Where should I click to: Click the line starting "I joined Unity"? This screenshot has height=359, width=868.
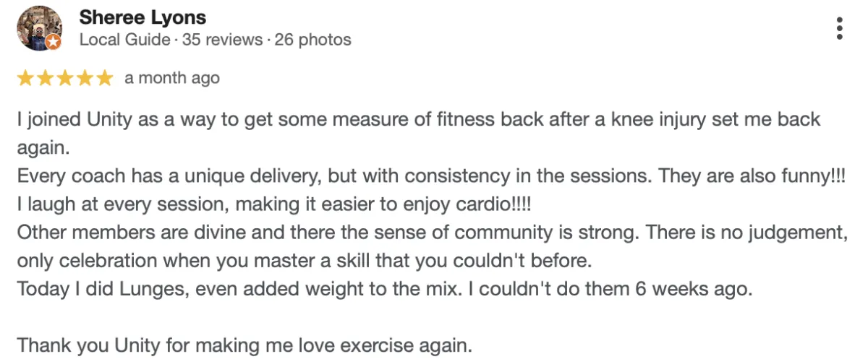419,119
